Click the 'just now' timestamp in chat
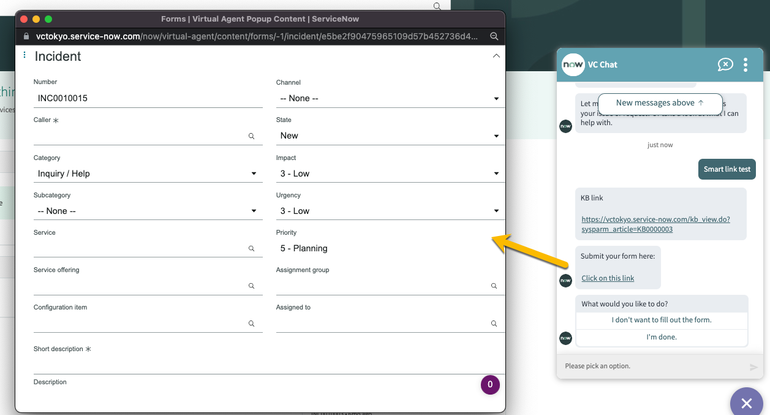The height and width of the screenshot is (415, 770). click(660, 145)
